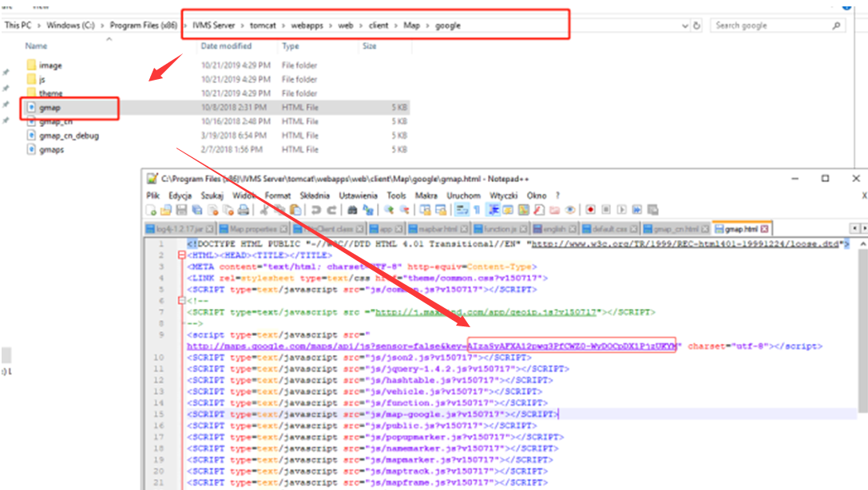868x490 pixels.
Task: Click the Folder as Workspace toolbar icon
Action: pos(555,210)
